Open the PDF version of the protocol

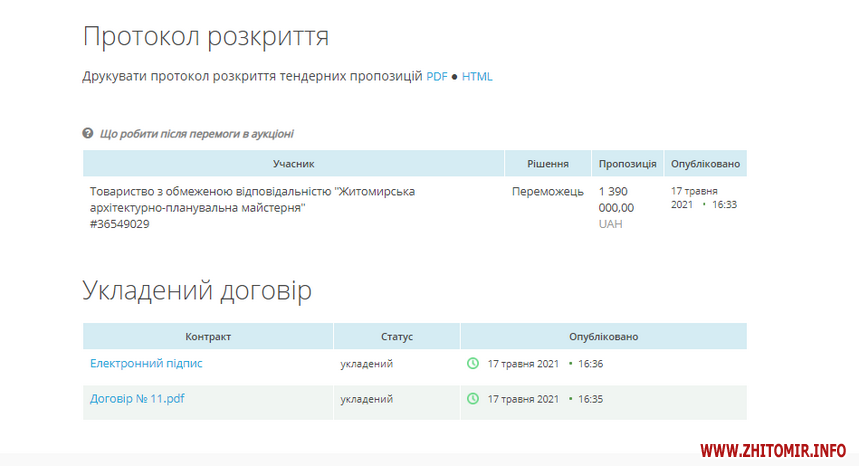(437, 76)
